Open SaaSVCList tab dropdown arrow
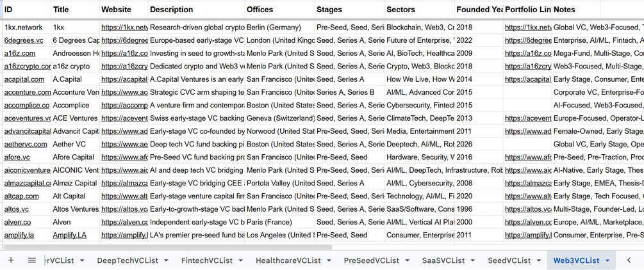The width and height of the screenshot is (644, 270). (473, 260)
